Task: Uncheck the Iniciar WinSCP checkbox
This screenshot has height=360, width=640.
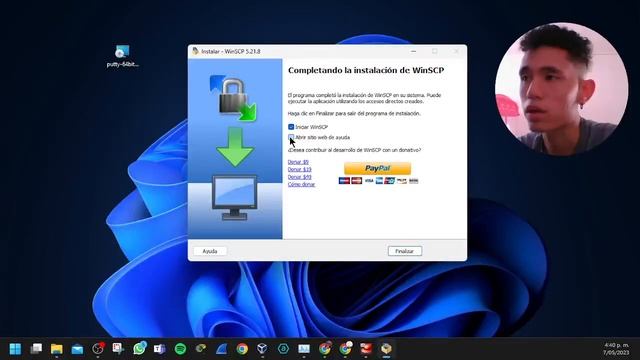Action: click(x=291, y=127)
